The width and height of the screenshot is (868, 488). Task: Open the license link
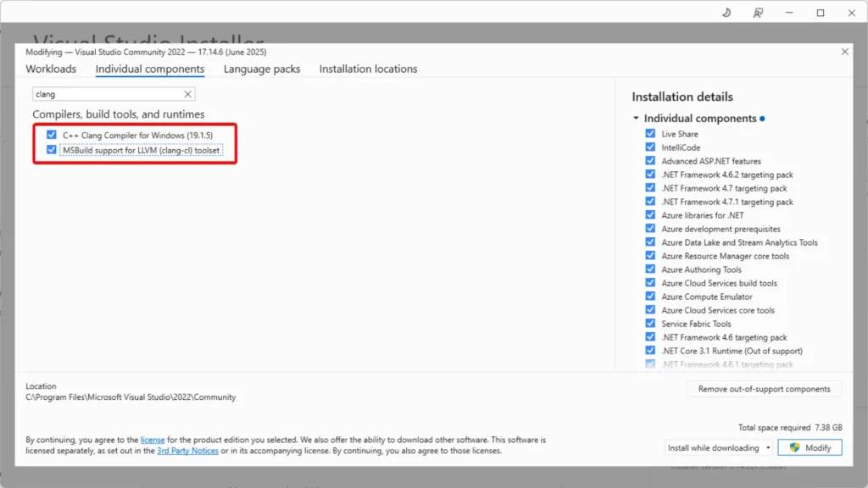(153, 440)
